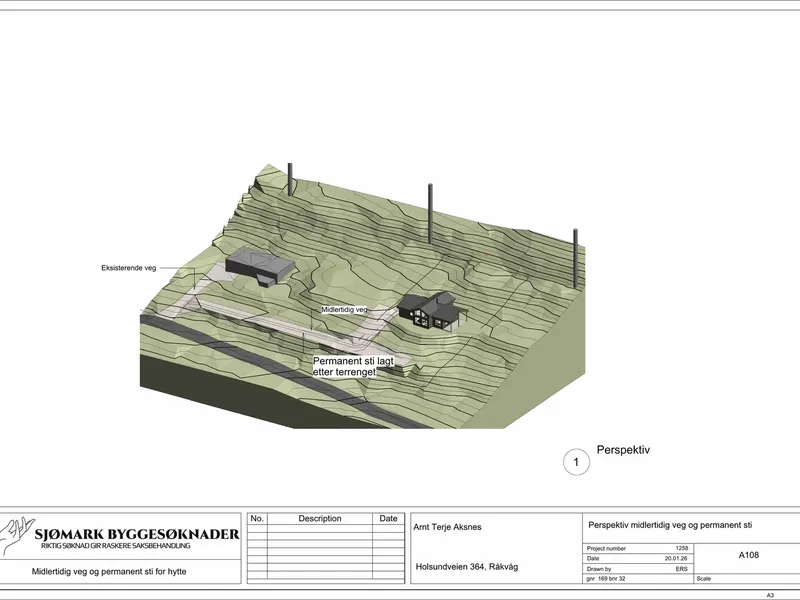Select the 'Permanent sti lagt etter terrenget' note
This screenshot has height=600, width=800.
(x=353, y=367)
